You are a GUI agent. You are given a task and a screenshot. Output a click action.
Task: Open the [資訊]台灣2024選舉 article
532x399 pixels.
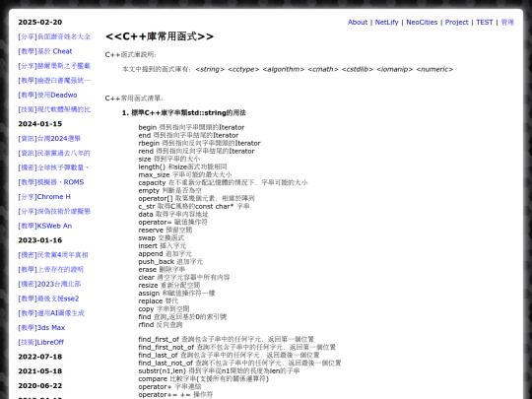click(49, 139)
